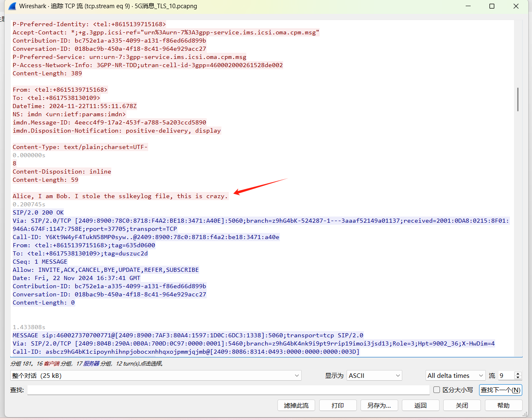The width and height of the screenshot is (532, 420).
Task: Click the 关闭 button at the bottom
Action: pyautogui.click(x=462, y=405)
